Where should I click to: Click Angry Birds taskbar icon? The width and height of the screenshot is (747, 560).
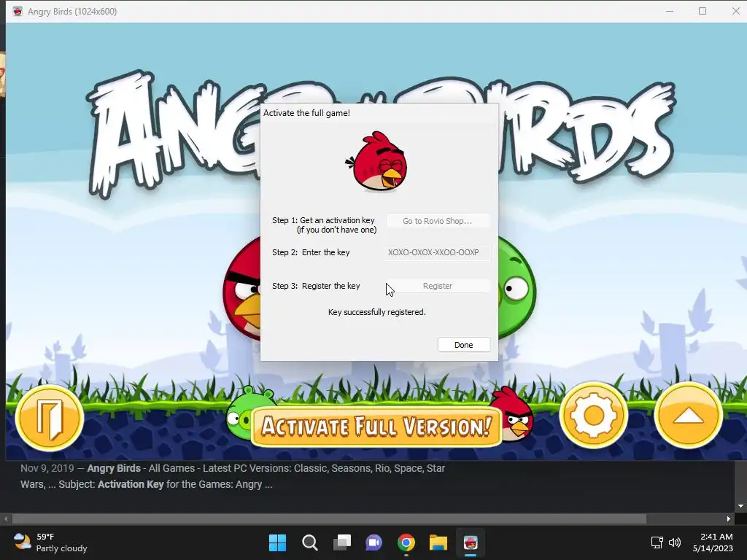click(x=471, y=542)
